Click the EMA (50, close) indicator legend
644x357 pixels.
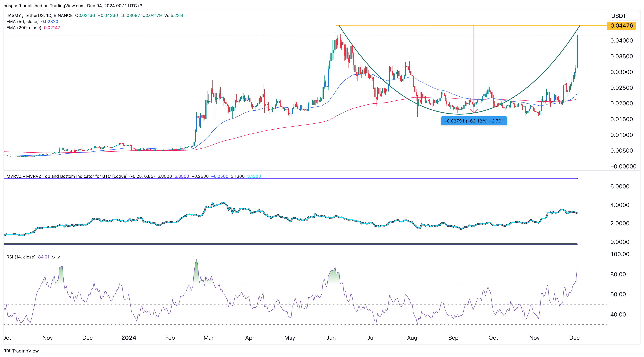(23, 21)
